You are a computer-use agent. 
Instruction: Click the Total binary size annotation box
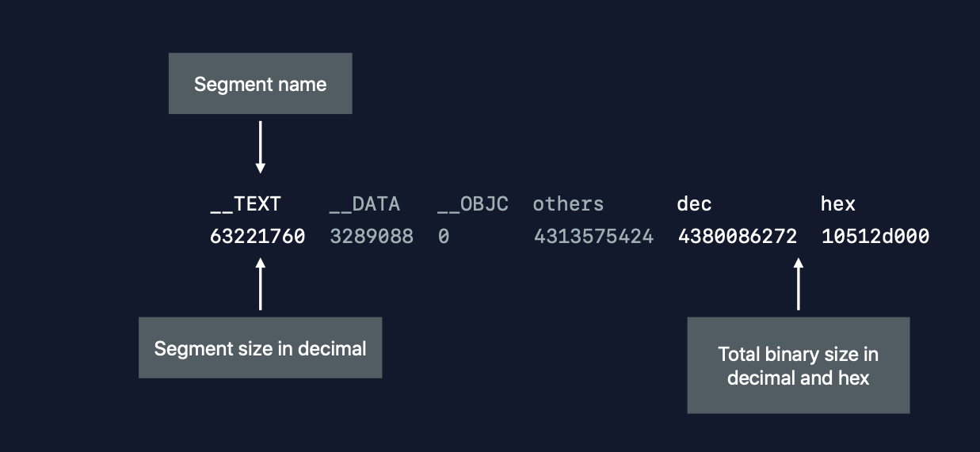point(798,365)
